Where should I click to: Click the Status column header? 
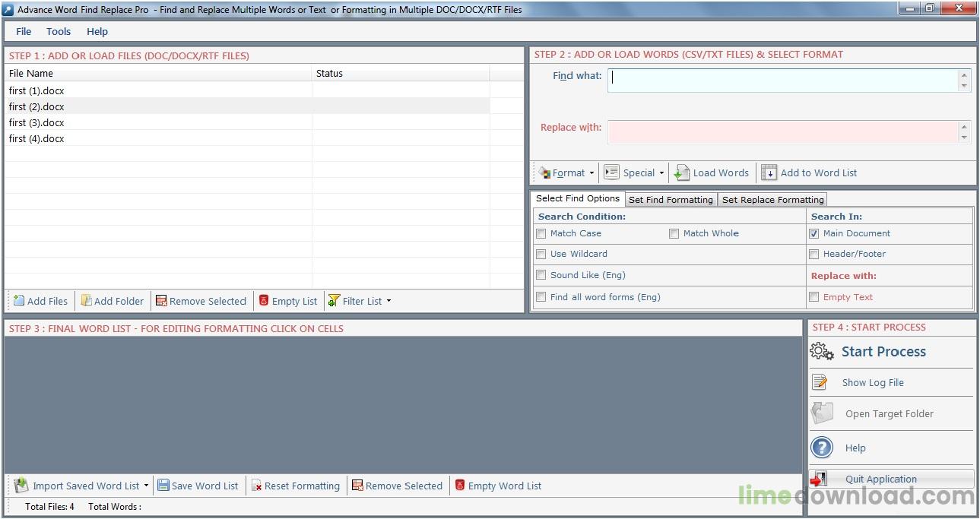click(x=401, y=74)
